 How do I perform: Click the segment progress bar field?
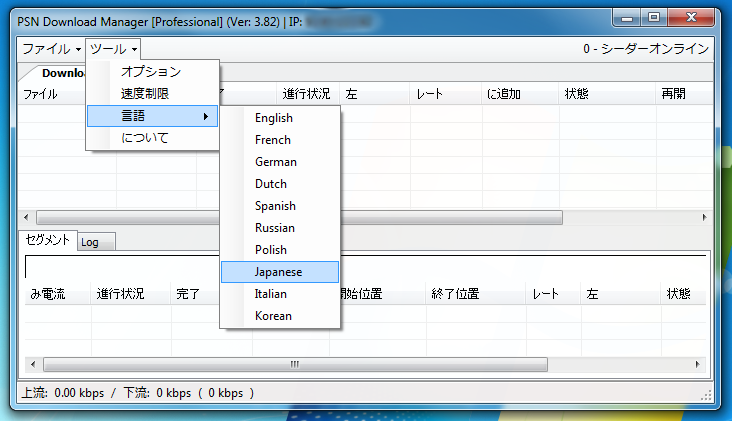point(365,267)
